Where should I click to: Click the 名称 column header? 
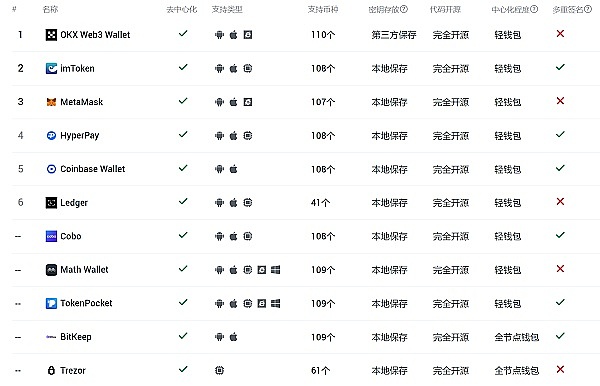tap(51, 9)
